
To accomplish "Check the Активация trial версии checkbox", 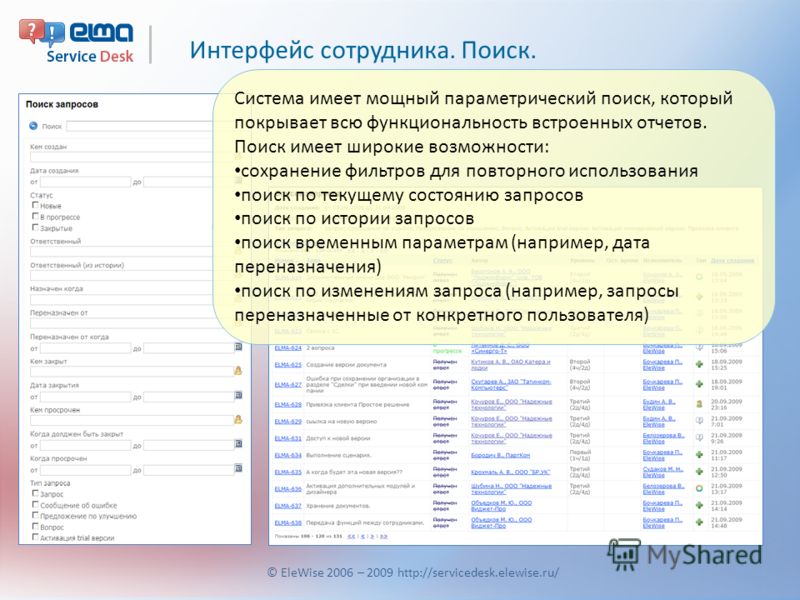I will point(35,537).
